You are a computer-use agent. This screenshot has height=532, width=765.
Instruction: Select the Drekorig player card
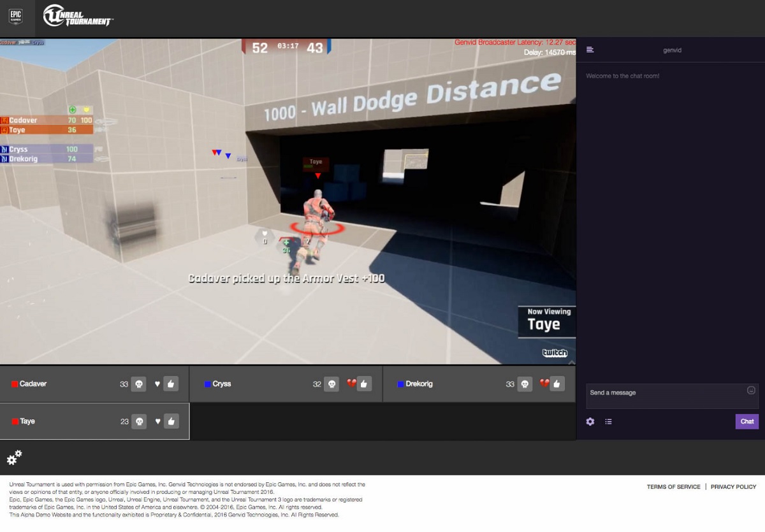point(479,384)
